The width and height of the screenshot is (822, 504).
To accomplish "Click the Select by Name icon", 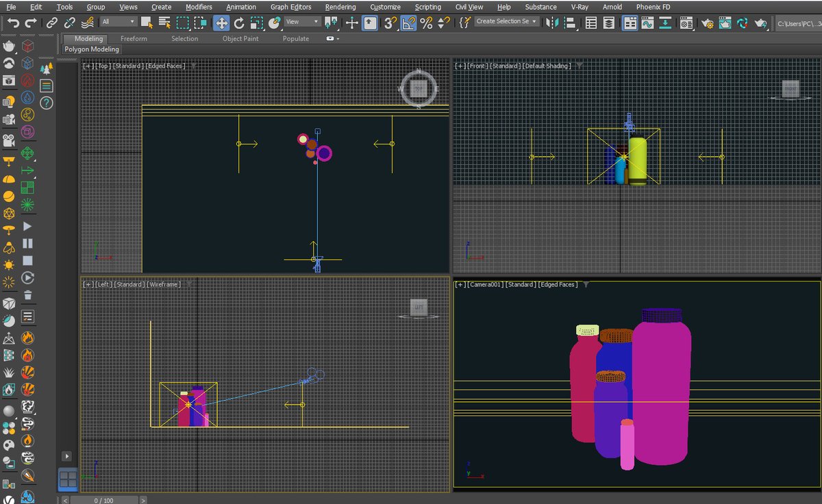I will 164,23.
